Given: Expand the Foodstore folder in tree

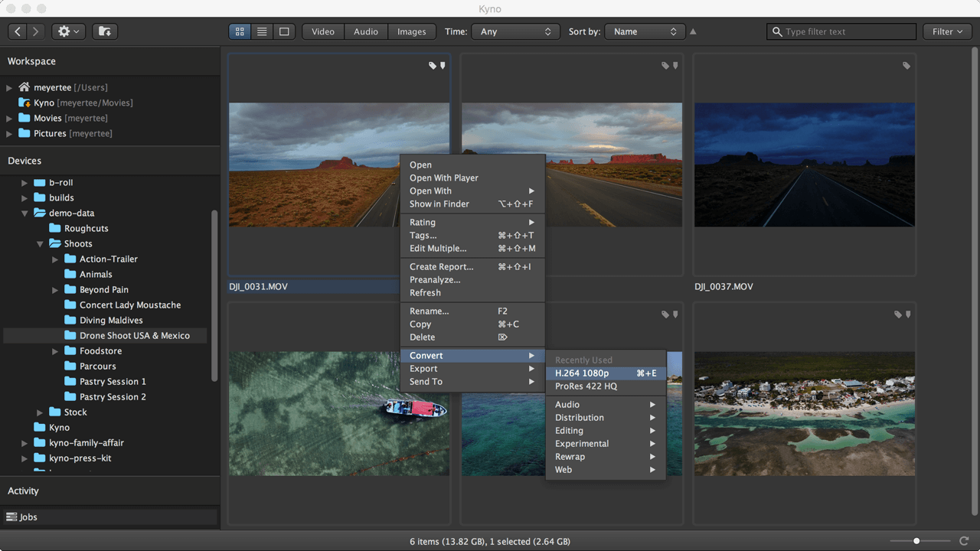Looking at the screenshot, I should (55, 351).
